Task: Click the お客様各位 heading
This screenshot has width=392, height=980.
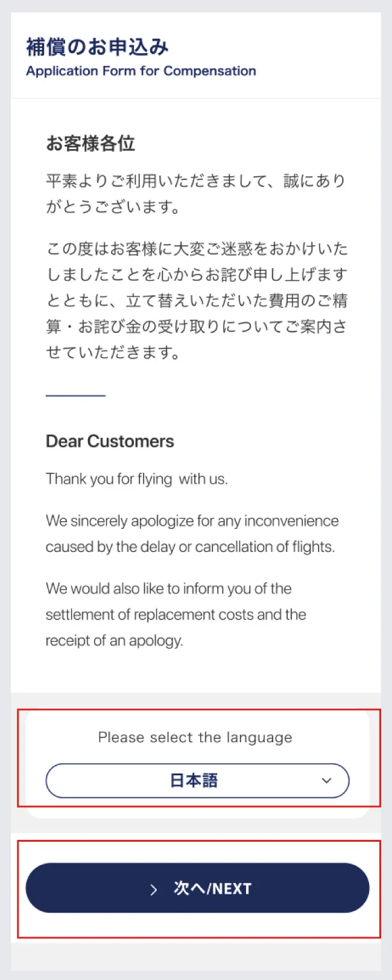Action: (x=90, y=144)
